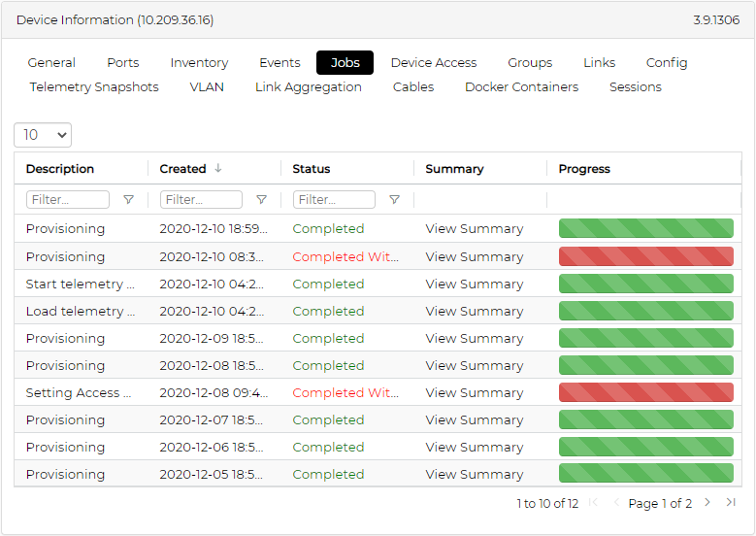Sort by the Status column header
This screenshot has height=536, width=756.
[312, 169]
